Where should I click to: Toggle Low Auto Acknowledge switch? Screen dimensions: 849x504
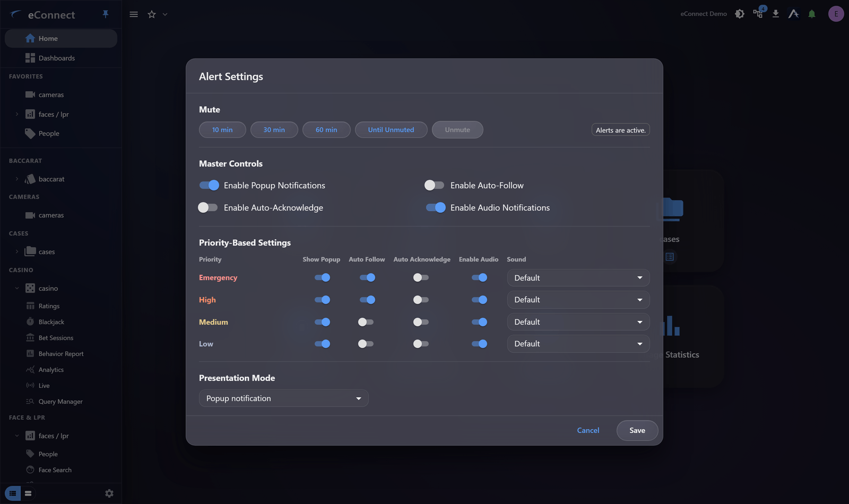click(x=421, y=344)
